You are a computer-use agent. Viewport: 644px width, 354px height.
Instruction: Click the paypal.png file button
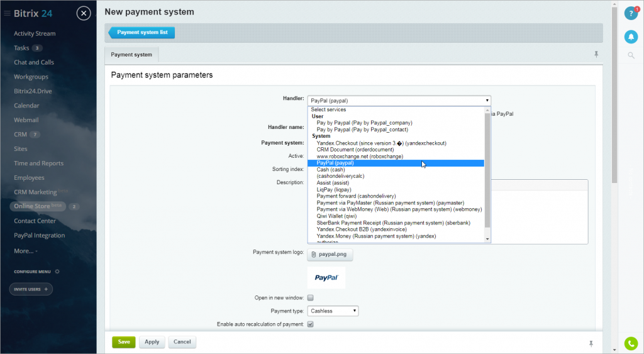point(330,255)
